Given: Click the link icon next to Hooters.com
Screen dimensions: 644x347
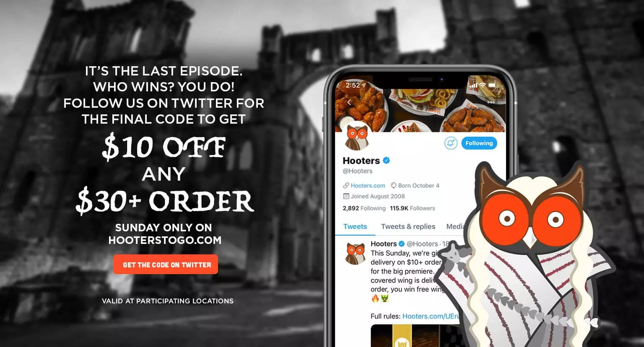Looking at the screenshot, I should click(346, 186).
